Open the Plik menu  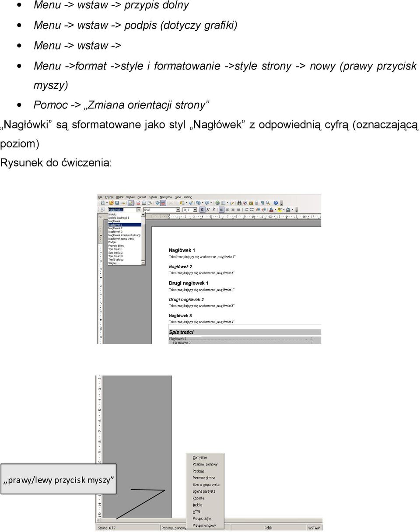[x=100, y=197]
